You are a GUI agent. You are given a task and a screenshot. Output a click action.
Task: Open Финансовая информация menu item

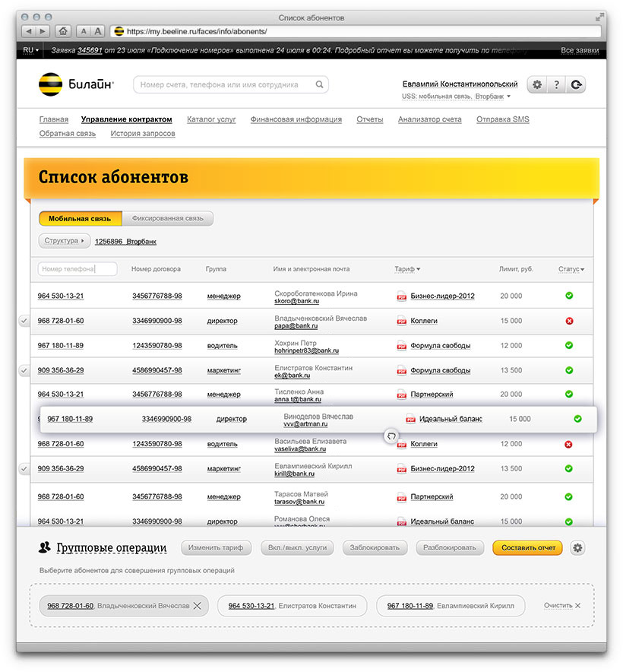pyautogui.click(x=296, y=119)
